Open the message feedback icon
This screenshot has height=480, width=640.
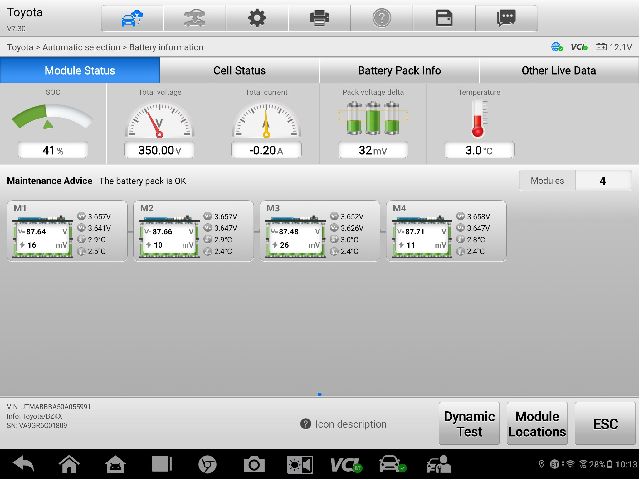point(506,18)
